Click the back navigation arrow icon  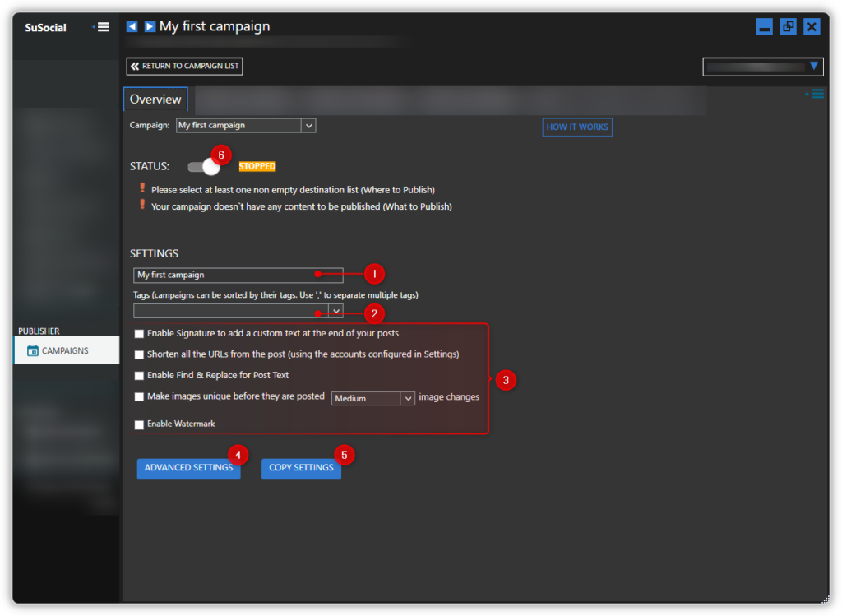[x=132, y=25]
